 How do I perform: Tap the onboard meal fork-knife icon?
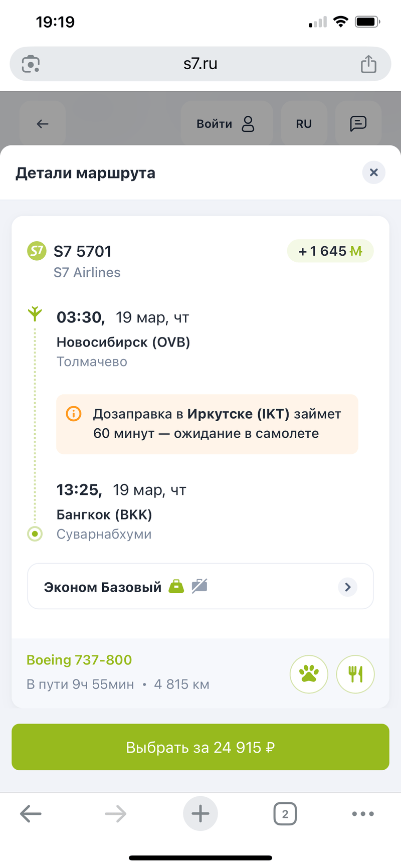[355, 674]
